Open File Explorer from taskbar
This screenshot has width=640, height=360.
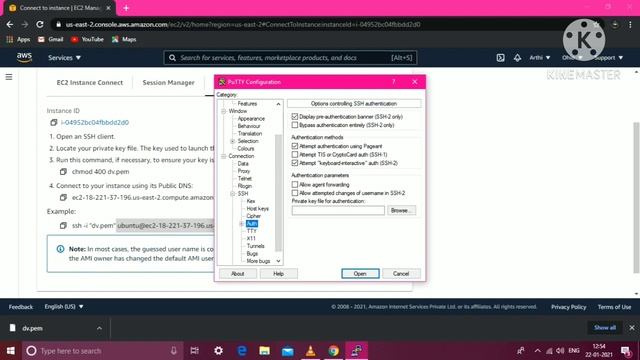[x=264, y=351]
